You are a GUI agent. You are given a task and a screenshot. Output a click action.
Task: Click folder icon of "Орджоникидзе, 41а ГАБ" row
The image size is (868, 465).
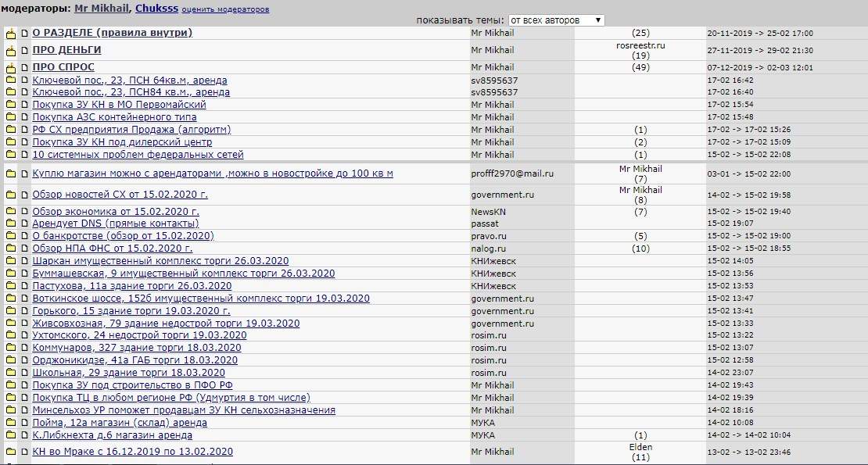(10, 360)
